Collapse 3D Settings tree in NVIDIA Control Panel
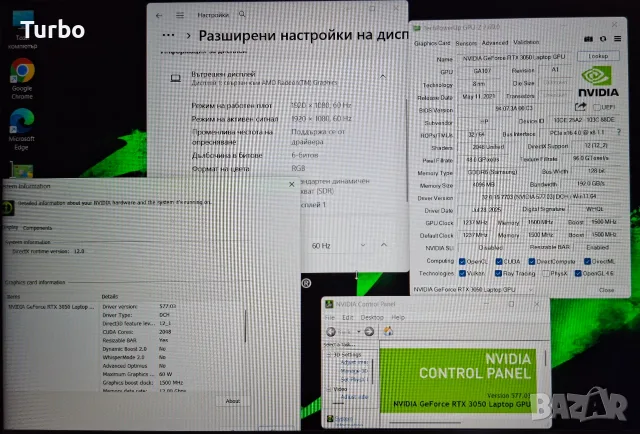This screenshot has width=640, height=434. click(329, 355)
